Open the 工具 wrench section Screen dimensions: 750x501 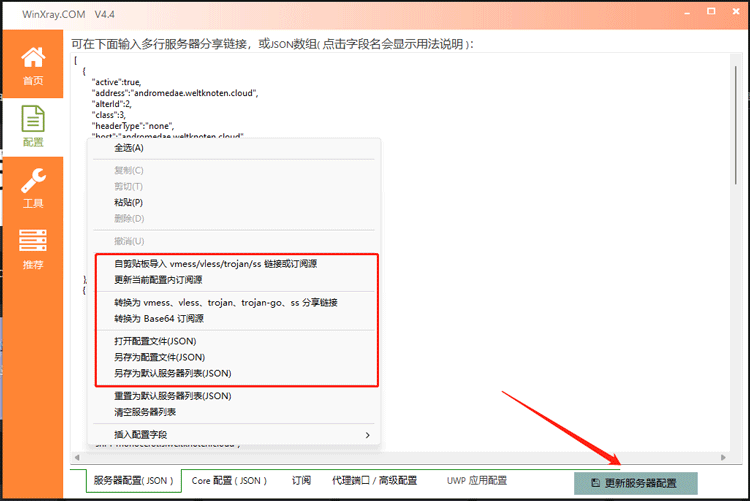tap(33, 188)
